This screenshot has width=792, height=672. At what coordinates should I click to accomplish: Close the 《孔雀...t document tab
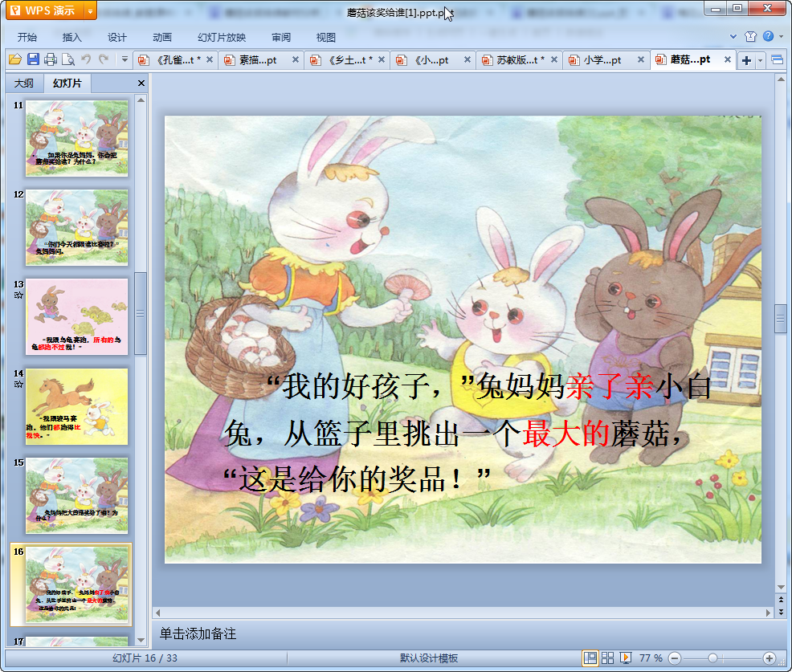(x=210, y=59)
